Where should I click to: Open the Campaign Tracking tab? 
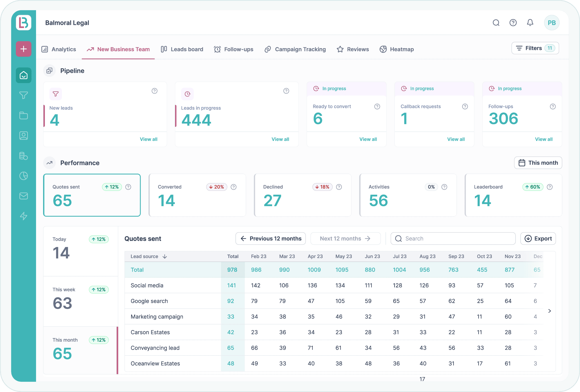pos(300,49)
